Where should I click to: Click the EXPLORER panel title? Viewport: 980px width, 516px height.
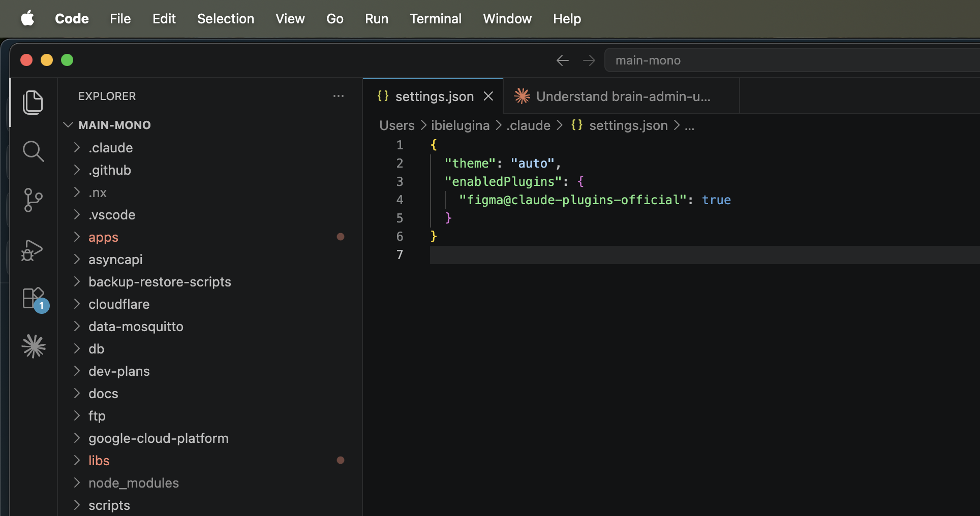pyautogui.click(x=107, y=96)
